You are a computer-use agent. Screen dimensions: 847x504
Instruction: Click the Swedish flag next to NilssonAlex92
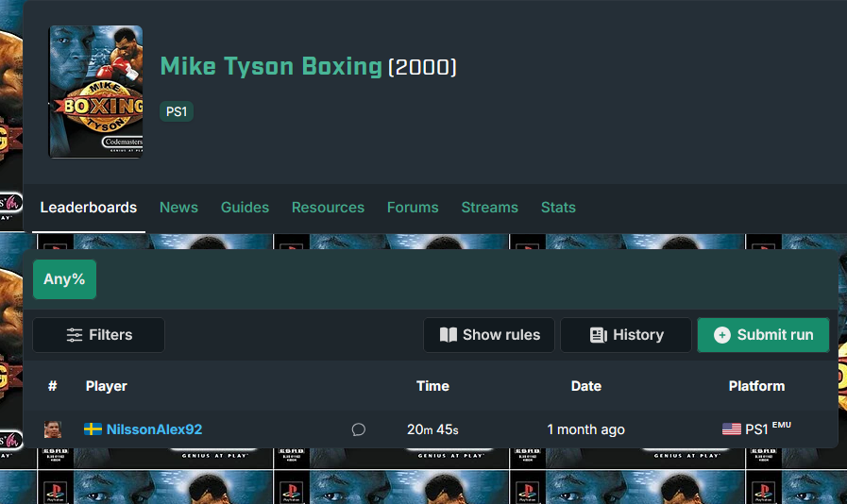[93, 429]
